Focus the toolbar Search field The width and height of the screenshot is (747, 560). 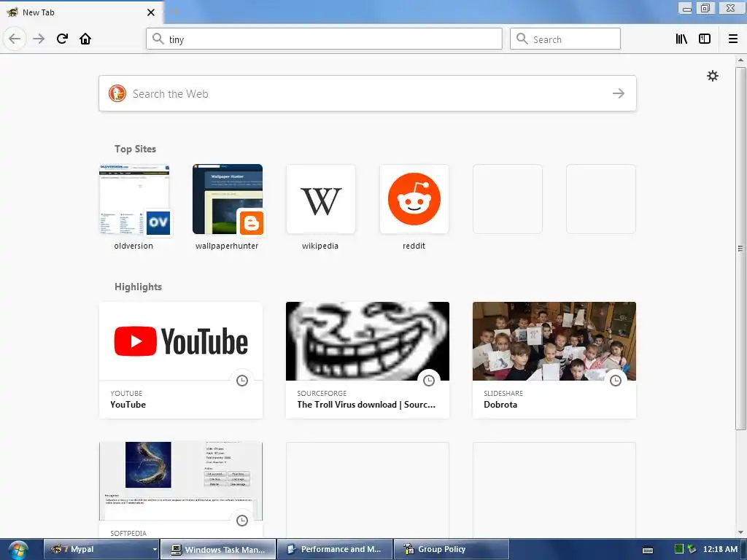click(x=565, y=39)
